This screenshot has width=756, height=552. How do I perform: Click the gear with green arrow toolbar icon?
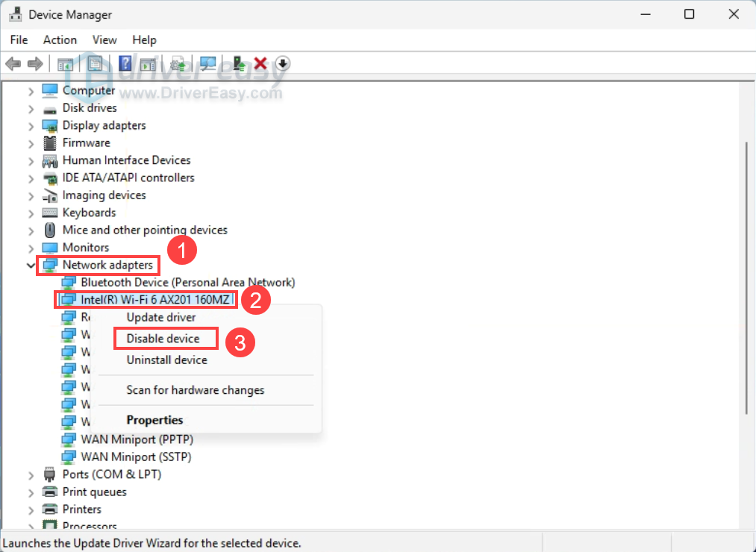(x=178, y=63)
